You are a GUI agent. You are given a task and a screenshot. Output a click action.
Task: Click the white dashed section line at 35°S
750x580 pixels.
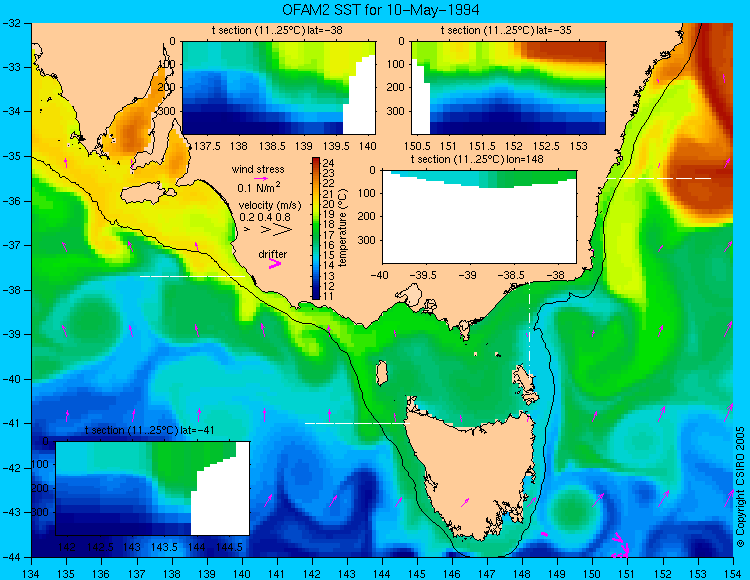(x=658, y=178)
